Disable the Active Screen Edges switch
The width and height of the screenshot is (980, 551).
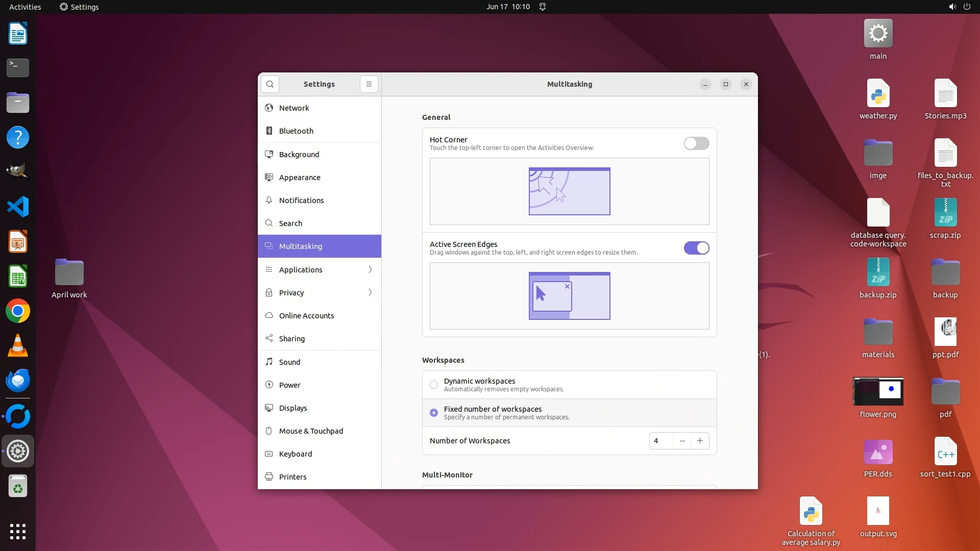point(696,248)
